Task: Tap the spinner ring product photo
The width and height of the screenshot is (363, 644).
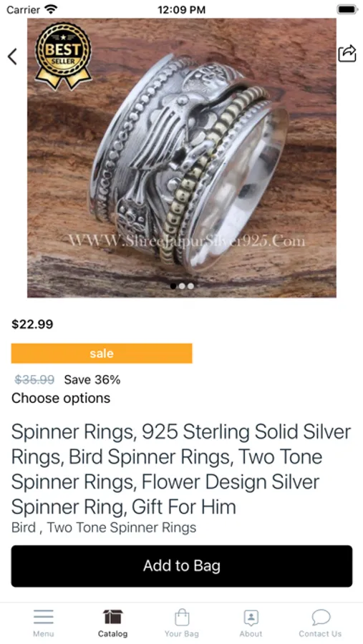Action: click(182, 157)
